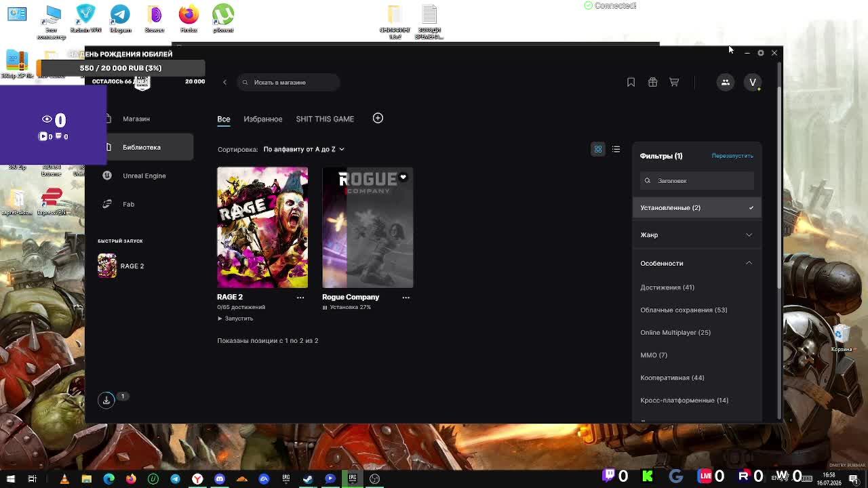Open Yandex Browser from taskbar
Viewport: 868px width, 488px height.
click(x=197, y=479)
